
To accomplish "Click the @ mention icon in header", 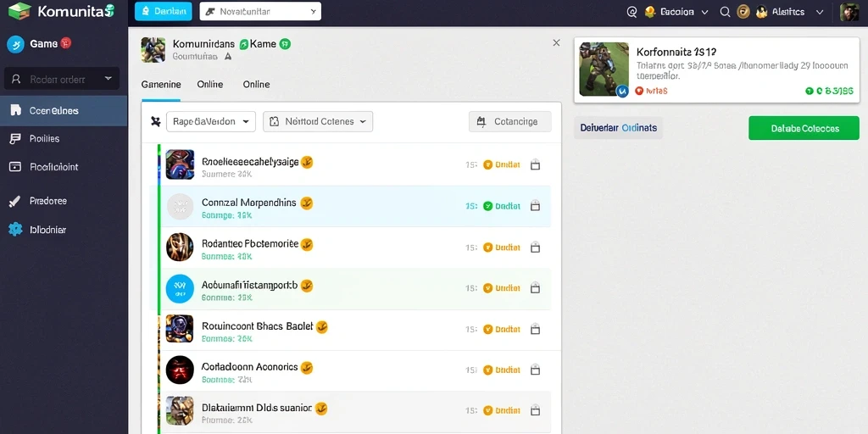I will [x=632, y=12].
